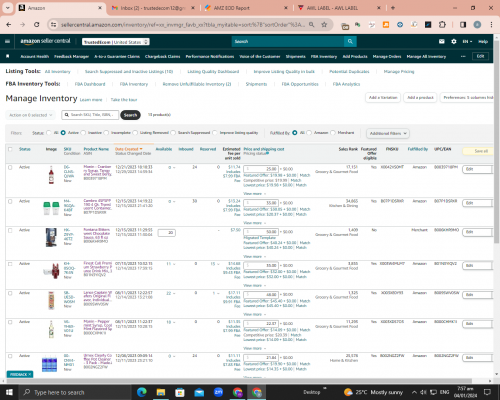Open the Chrome side panel icon
The height and width of the screenshot is (400, 500).
tap(463, 24)
